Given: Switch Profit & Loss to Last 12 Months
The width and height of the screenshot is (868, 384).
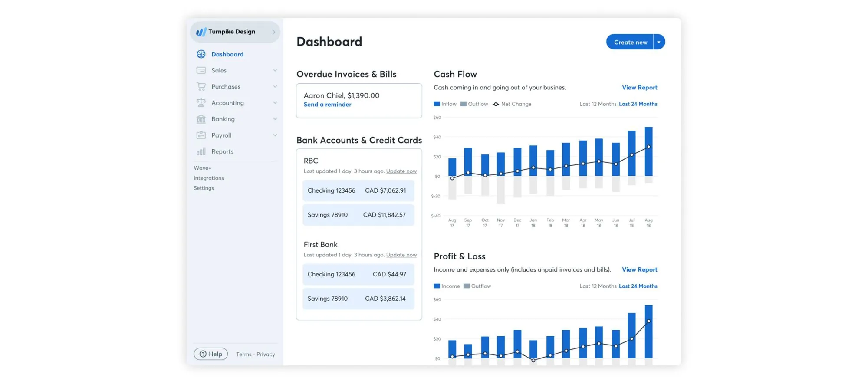Looking at the screenshot, I should point(598,286).
